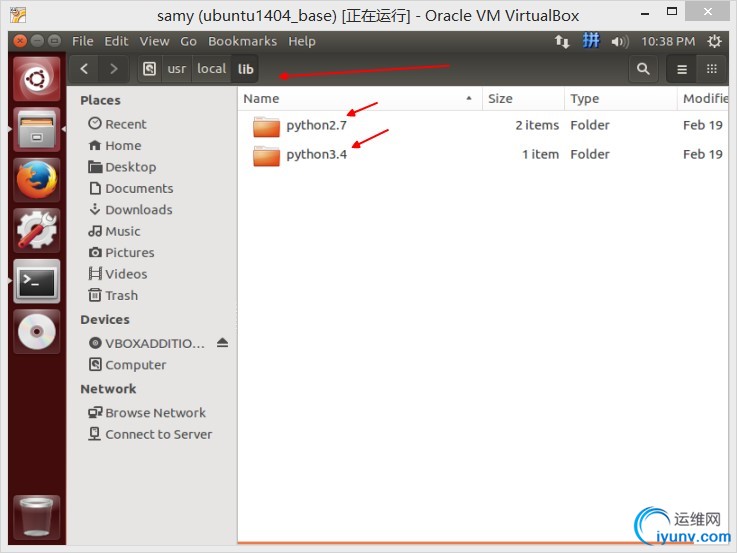Open the Help menu
The image size is (737, 553).
[302, 41]
